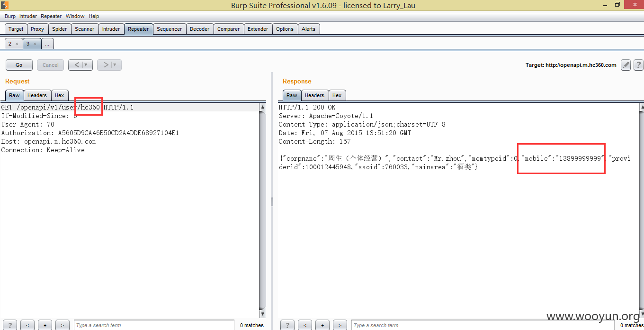
Task: Focus the request search term field
Action: point(154,325)
